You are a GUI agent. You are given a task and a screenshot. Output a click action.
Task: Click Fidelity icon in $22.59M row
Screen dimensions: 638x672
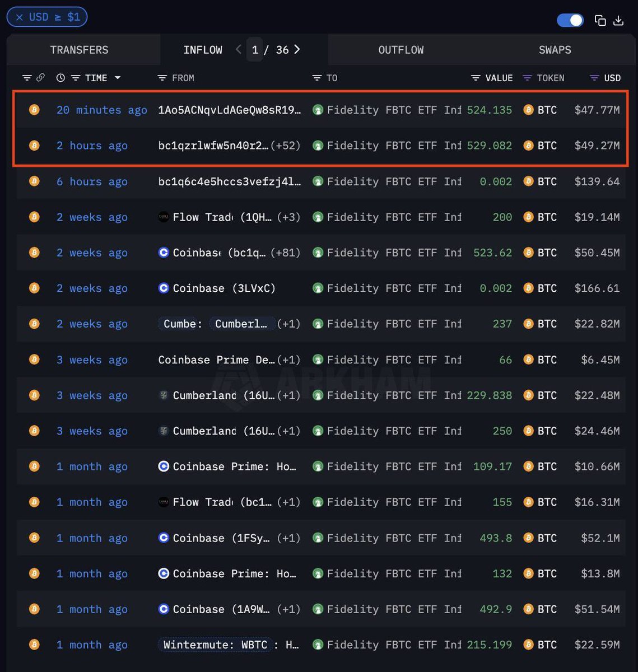click(x=318, y=645)
